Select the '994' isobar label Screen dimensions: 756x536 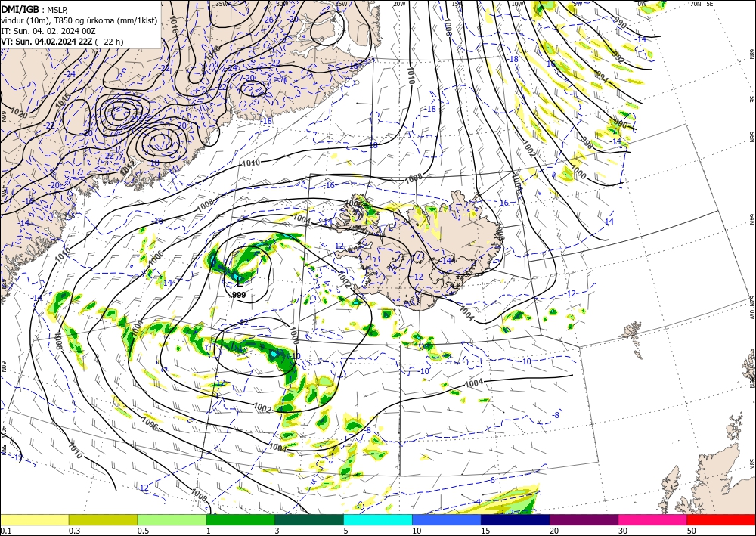[x=602, y=76]
